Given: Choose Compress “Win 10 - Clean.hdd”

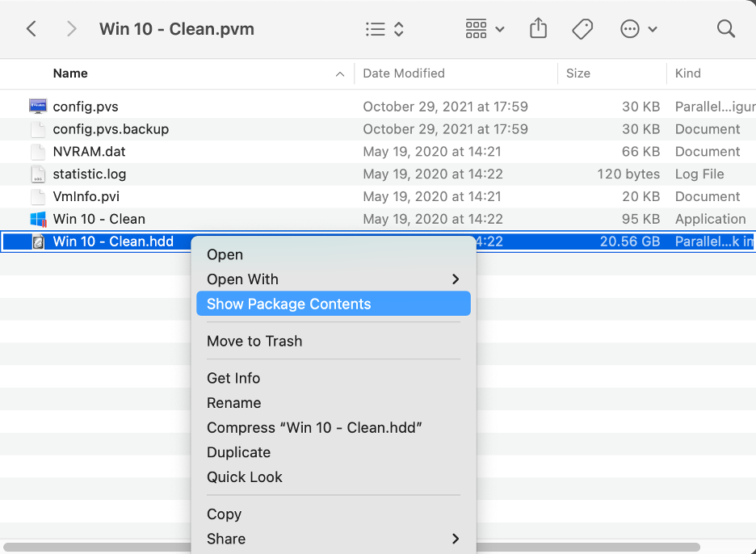Looking at the screenshot, I should [x=314, y=428].
